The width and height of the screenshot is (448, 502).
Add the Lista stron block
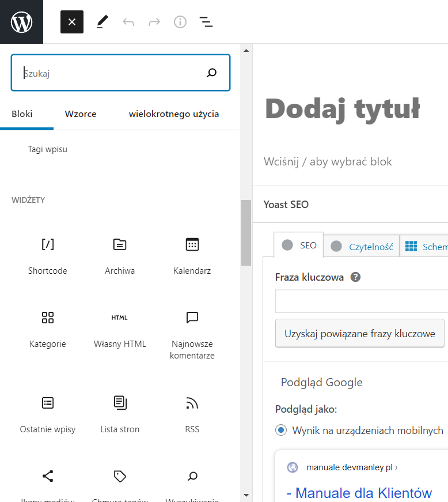point(120,413)
